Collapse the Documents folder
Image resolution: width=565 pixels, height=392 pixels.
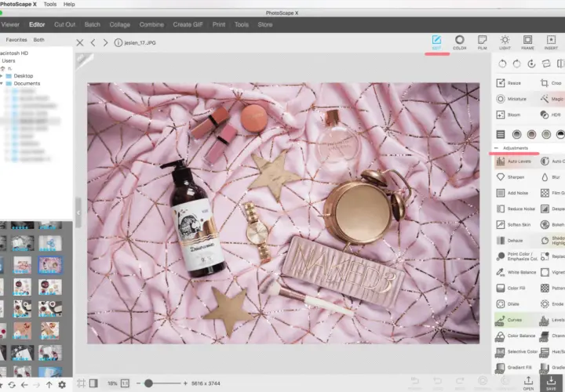click(x=2, y=84)
